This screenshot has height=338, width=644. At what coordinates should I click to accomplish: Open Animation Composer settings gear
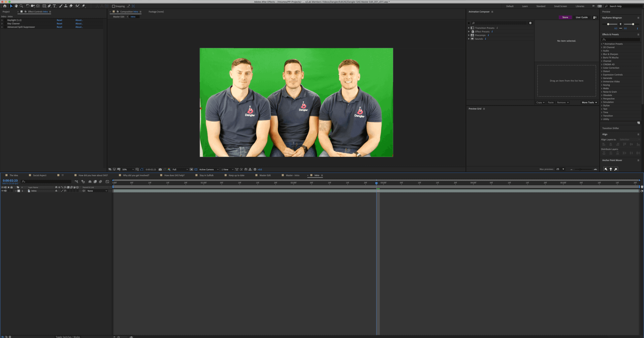530,23
